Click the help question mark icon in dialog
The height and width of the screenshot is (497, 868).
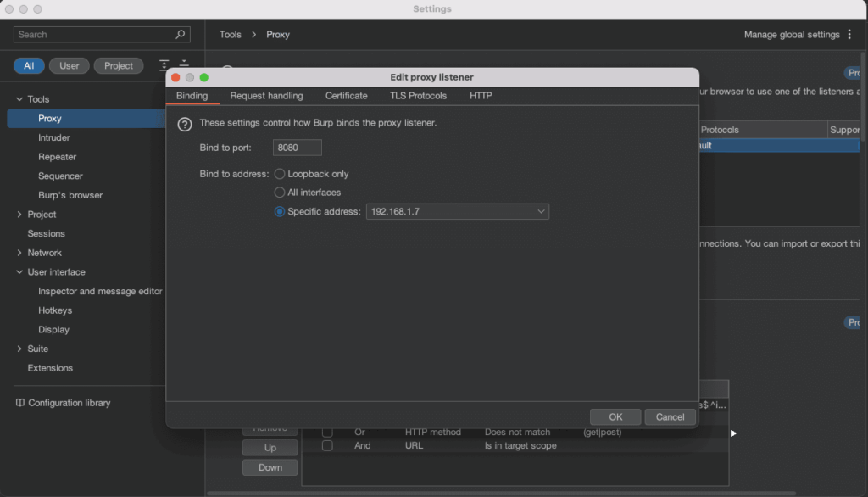coord(184,124)
